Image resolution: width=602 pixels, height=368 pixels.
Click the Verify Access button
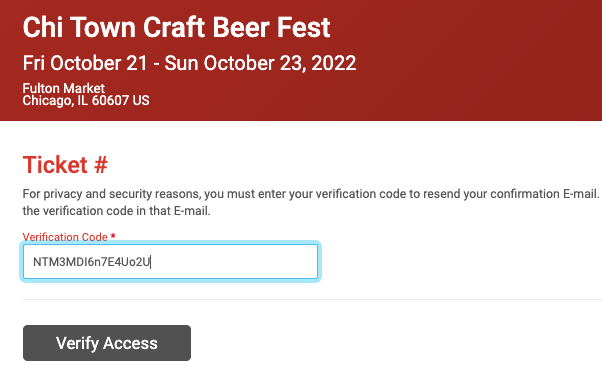(x=107, y=343)
